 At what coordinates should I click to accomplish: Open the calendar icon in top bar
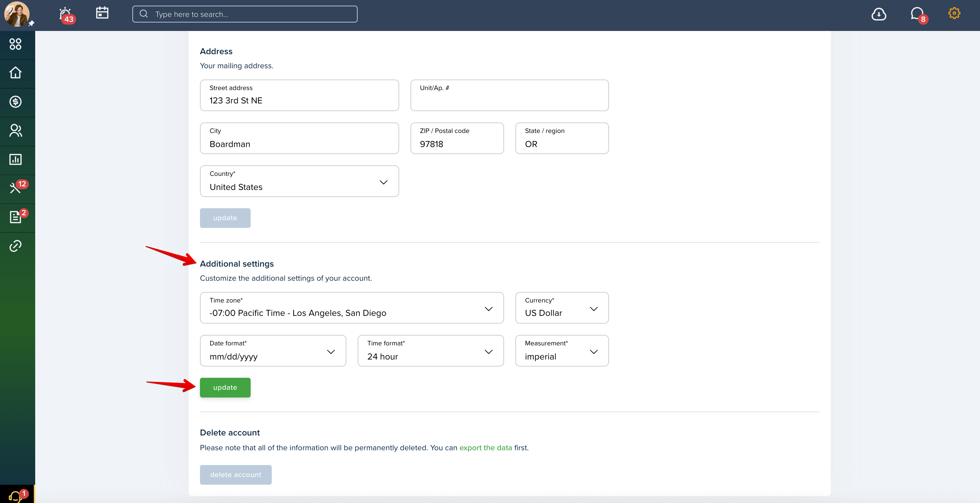point(102,13)
